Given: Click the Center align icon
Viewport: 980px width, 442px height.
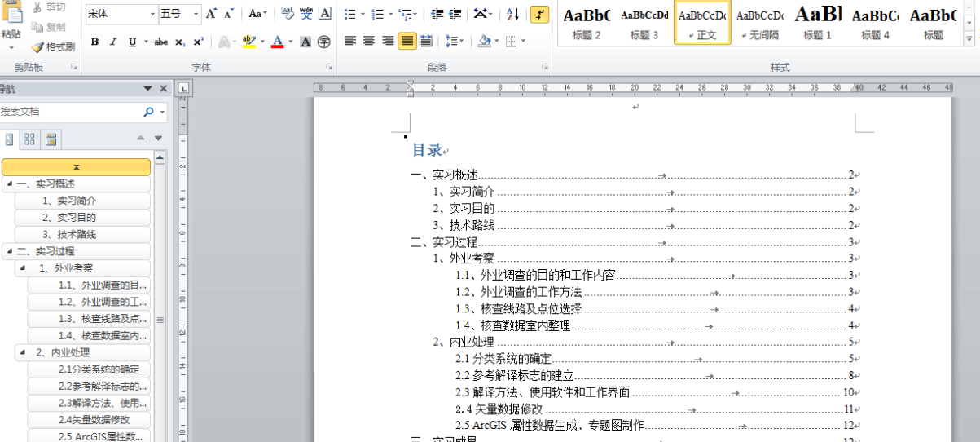Looking at the screenshot, I should (x=369, y=41).
